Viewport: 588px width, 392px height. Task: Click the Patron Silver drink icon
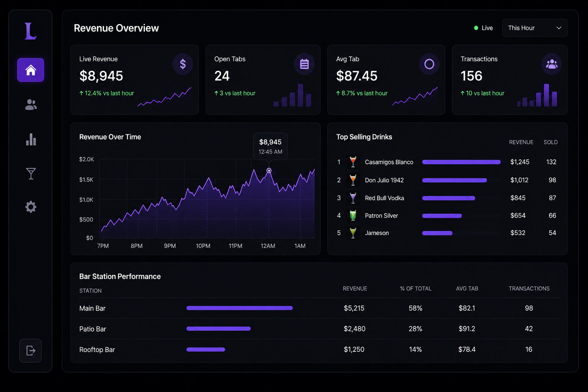click(353, 216)
